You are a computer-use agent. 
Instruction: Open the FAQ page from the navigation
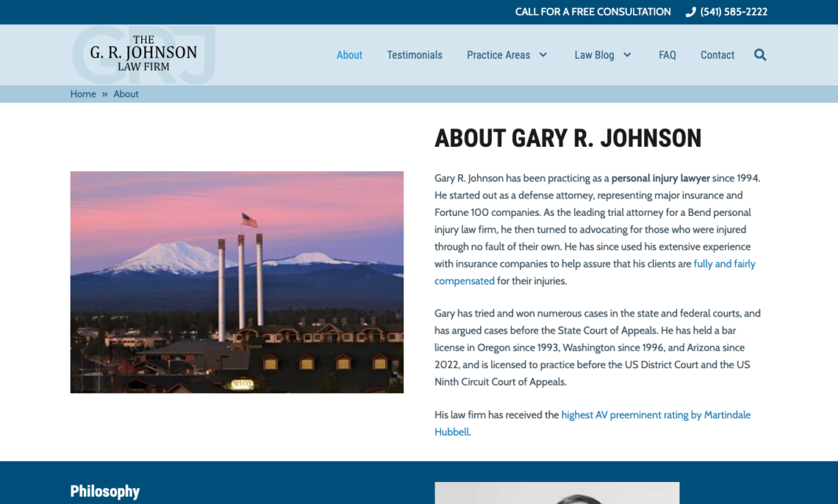667,54
